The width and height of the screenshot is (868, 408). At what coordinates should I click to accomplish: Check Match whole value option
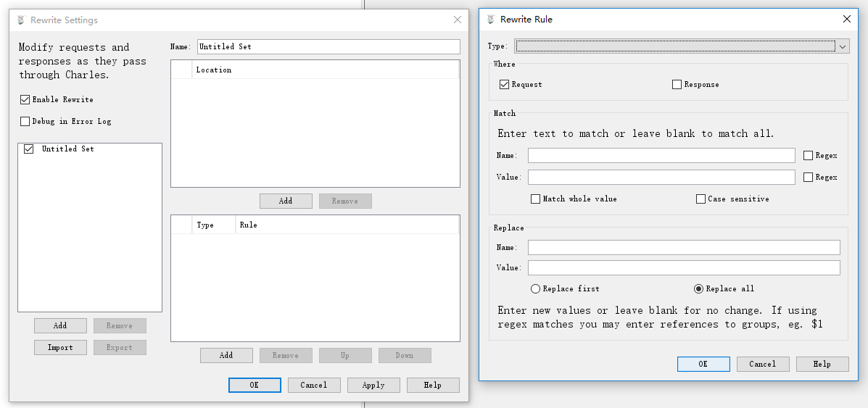[x=535, y=199]
